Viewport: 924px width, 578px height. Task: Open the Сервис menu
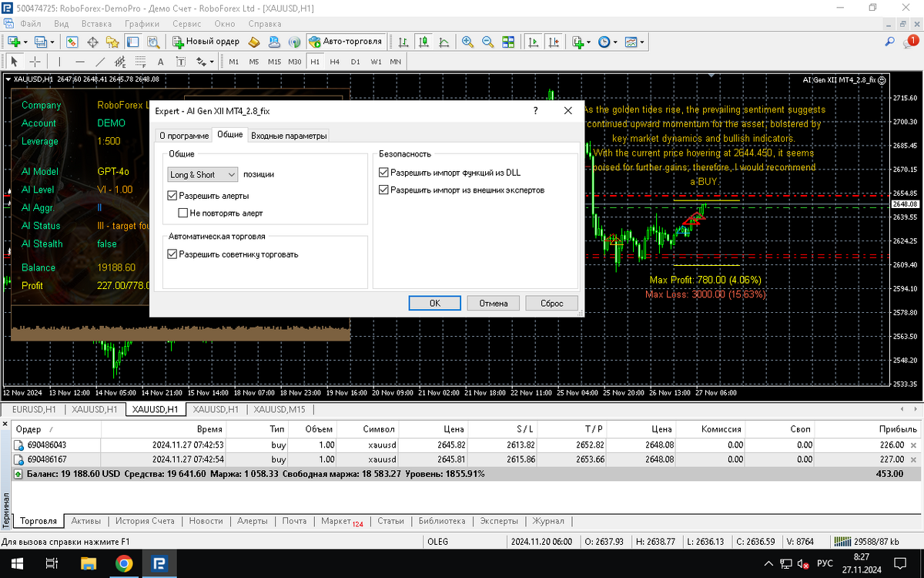click(187, 24)
